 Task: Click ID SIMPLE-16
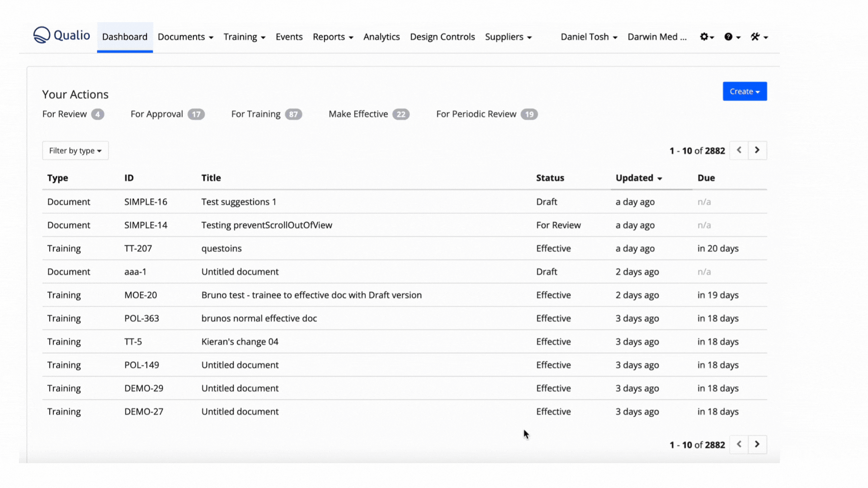146,202
